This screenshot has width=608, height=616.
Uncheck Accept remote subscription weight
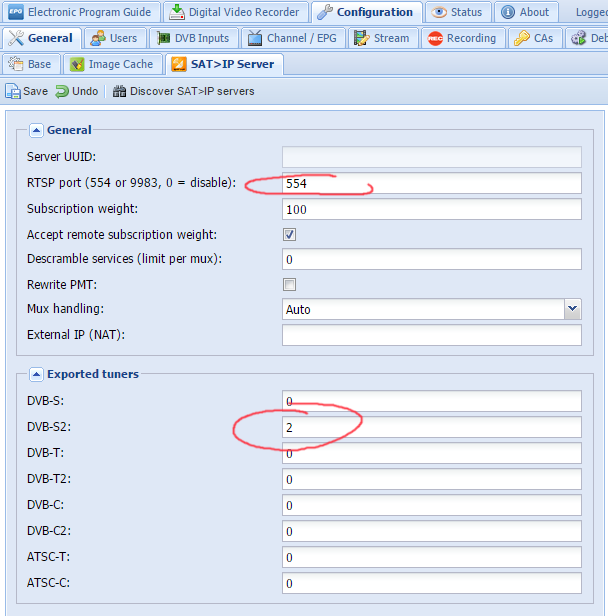pos(289,235)
